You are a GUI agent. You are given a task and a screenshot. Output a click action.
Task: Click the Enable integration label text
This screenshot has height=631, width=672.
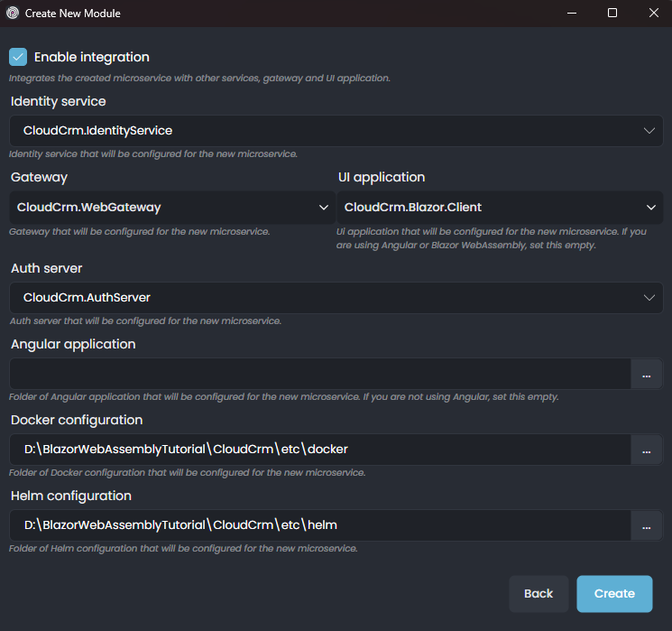pos(91,57)
